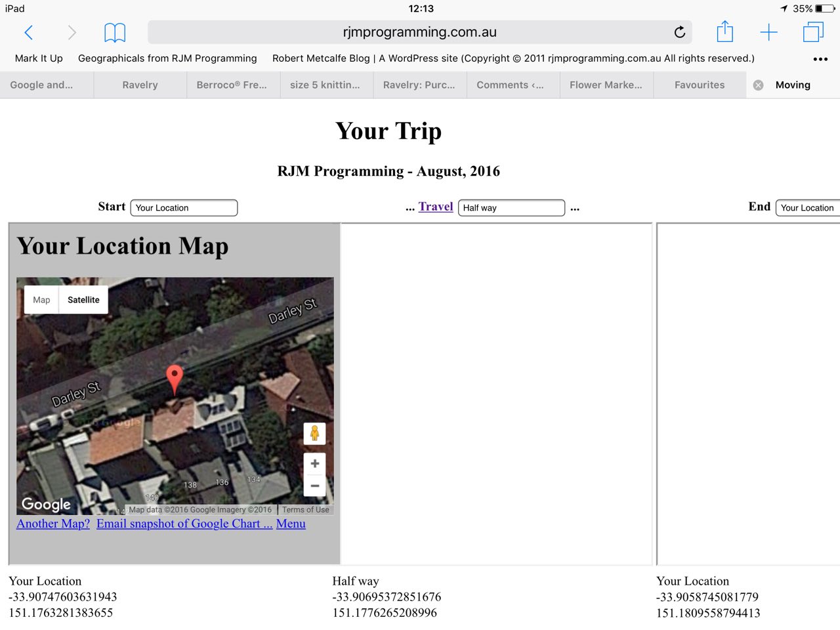This screenshot has width=840, height=630.
Task: Click longitude 151.1763281383655 text
Action: coord(61,613)
